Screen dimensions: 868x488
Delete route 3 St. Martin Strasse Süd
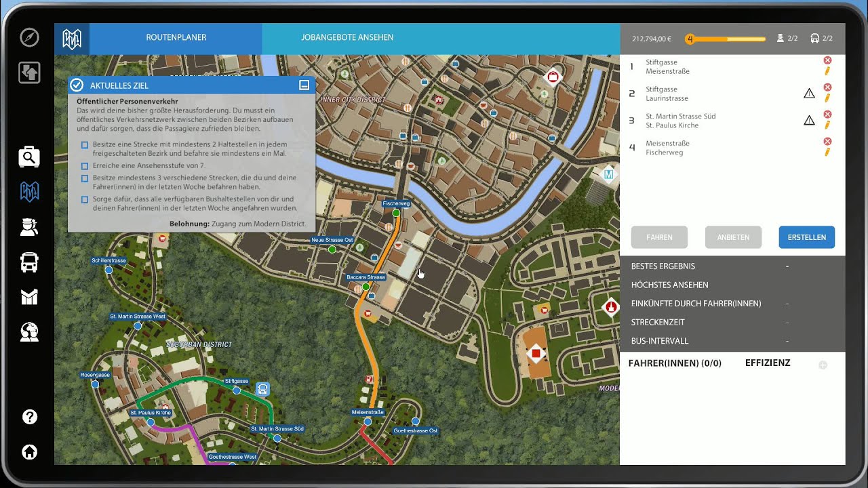(827, 115)
